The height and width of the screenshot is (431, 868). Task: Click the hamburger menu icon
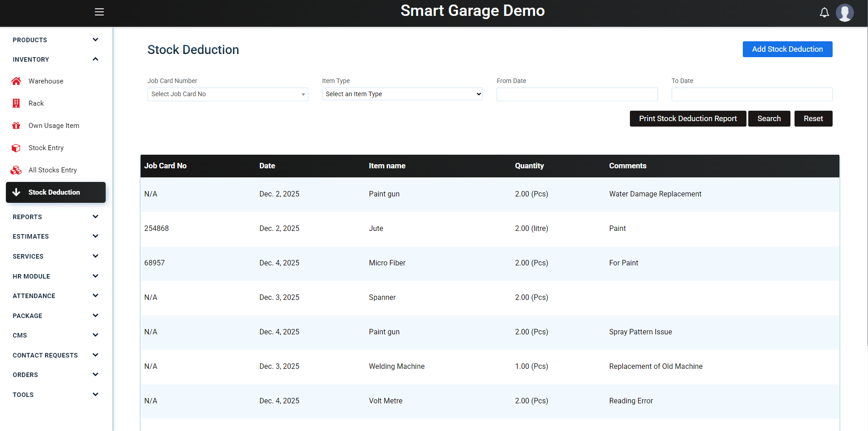tap(99, 12)
